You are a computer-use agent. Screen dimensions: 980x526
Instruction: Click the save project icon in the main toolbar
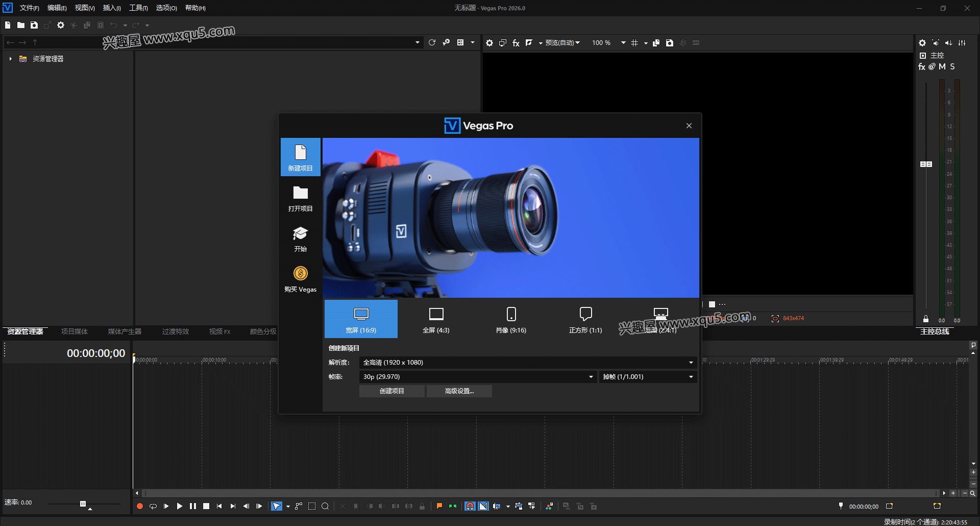[x=34, y=25]
